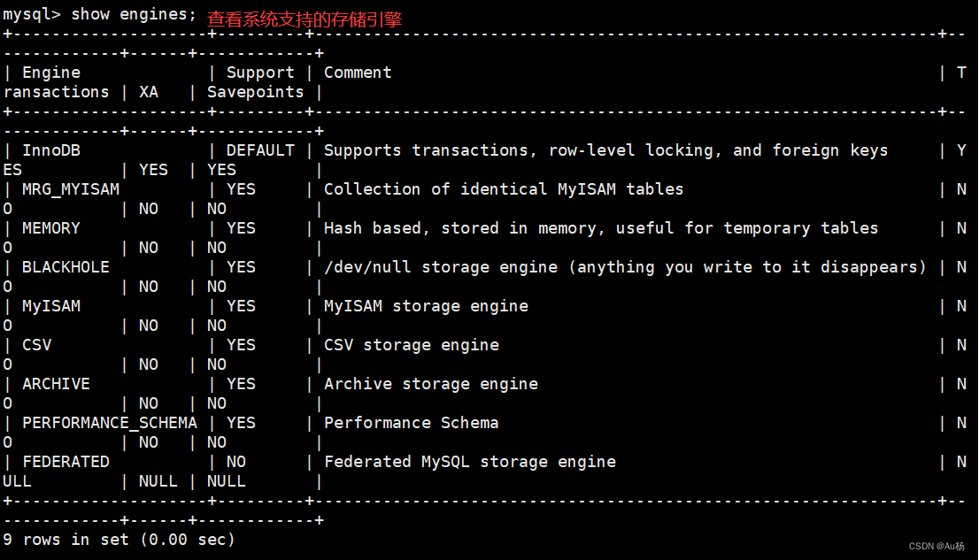Click the MEMORY engine name
This screenshot has height=560, width=979.
tap(51, 228)
